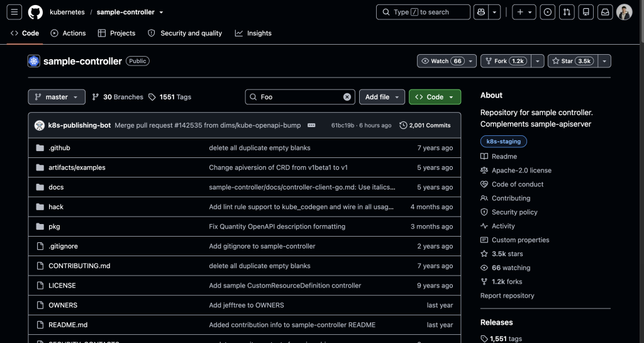Go to GitHub homepage via Octocat logo
Screen dimensions: 644x343
pos(35,13)
